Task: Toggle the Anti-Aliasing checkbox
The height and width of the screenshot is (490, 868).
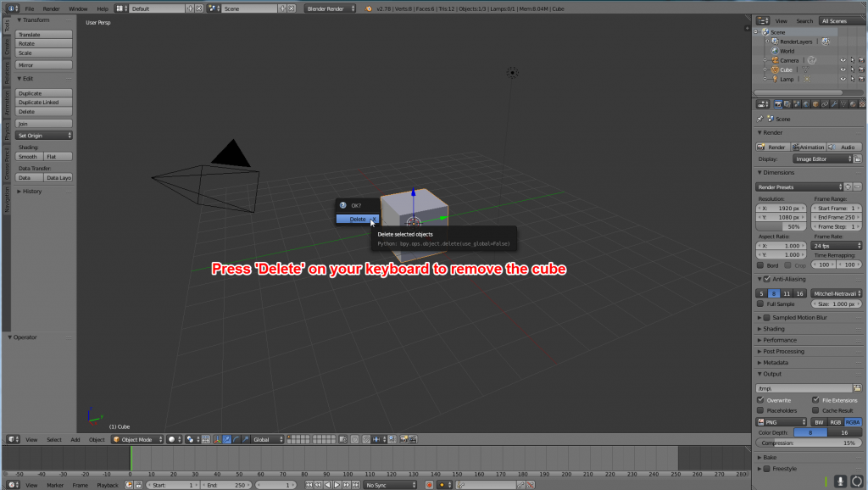Action: [x=766, y=279]
